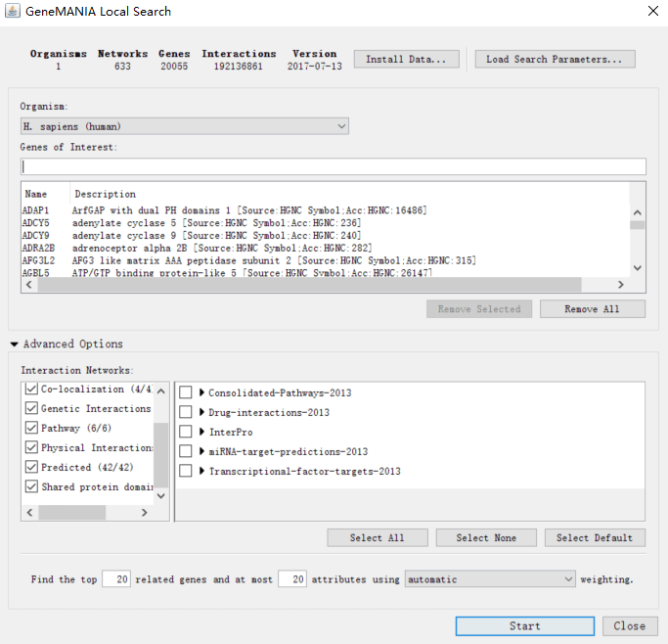Click the Install Data... button
Viewport: 668px width, 644px height.
pos(407,60)
